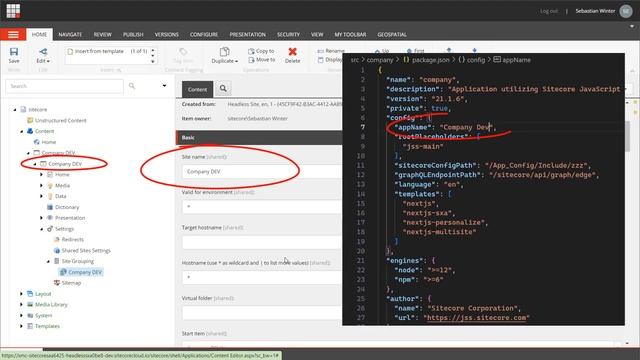Select the Media Library node
Image resolution: width=640 pixels, height=360 pixels.
coord(51,304)
